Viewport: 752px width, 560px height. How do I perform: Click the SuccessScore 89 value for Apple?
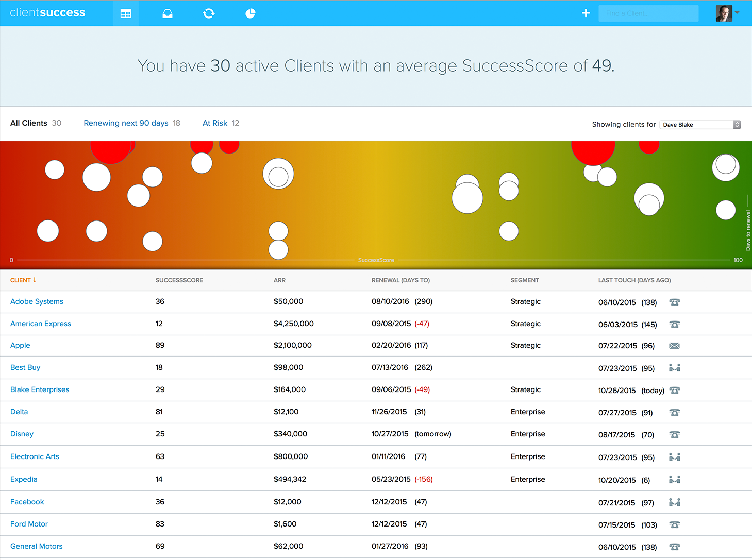coord(160,345)
